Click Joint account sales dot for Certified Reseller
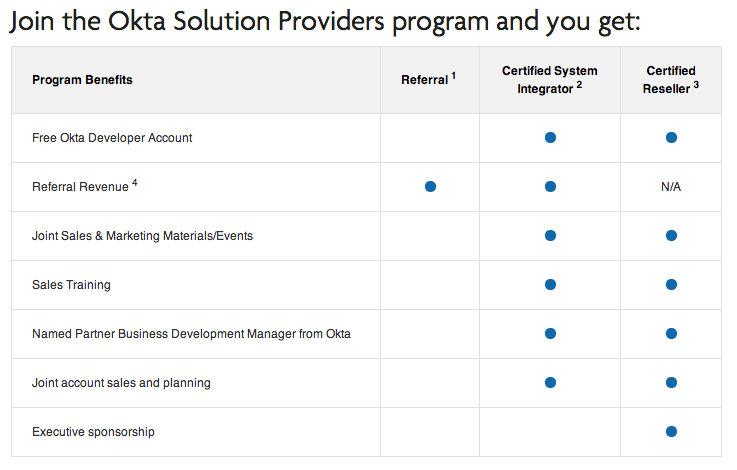The height and width of the screenshot is (470, 737). 671,383
